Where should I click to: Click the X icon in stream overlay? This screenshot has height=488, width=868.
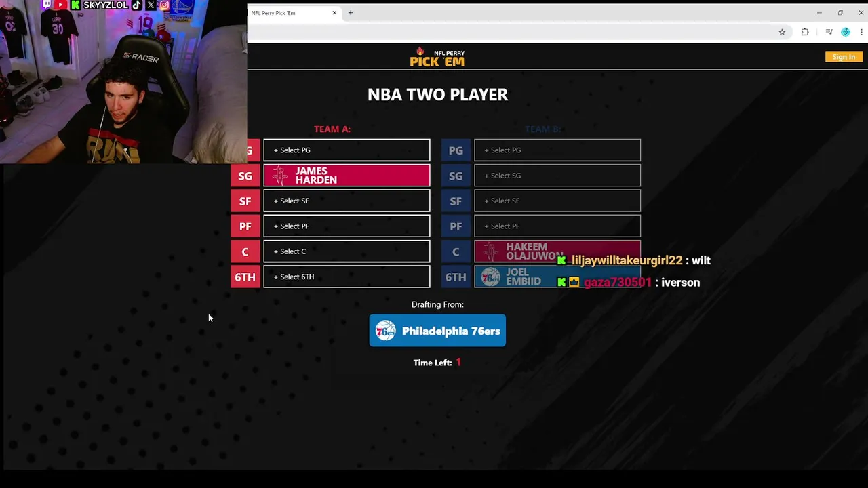(x=151, y=5)
